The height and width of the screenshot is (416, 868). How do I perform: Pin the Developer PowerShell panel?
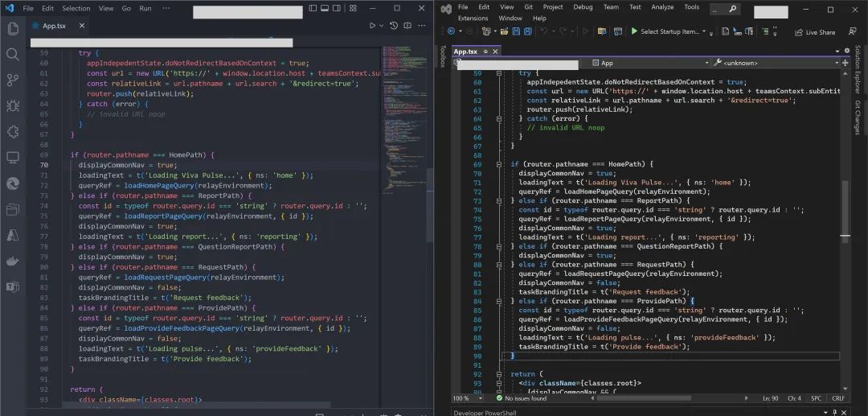coord(835,413)
